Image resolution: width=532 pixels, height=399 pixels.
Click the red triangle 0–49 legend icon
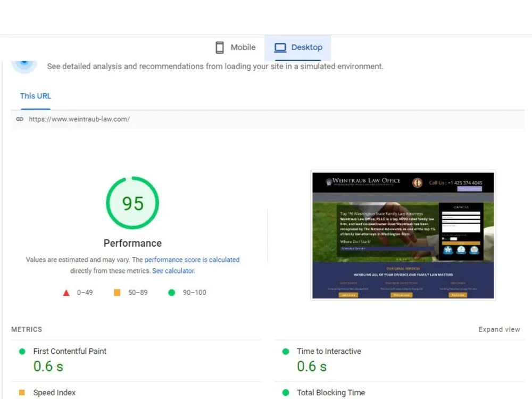point(66,293)
